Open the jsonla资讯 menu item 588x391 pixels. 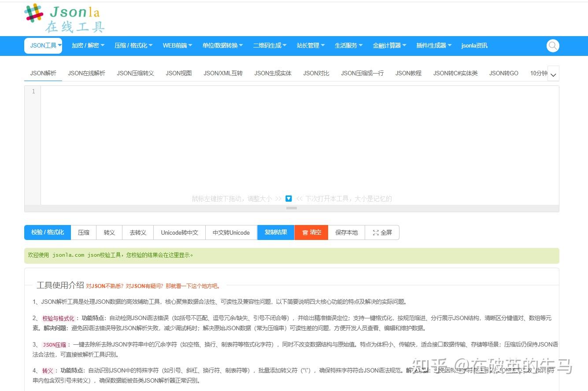pos(474,45)
